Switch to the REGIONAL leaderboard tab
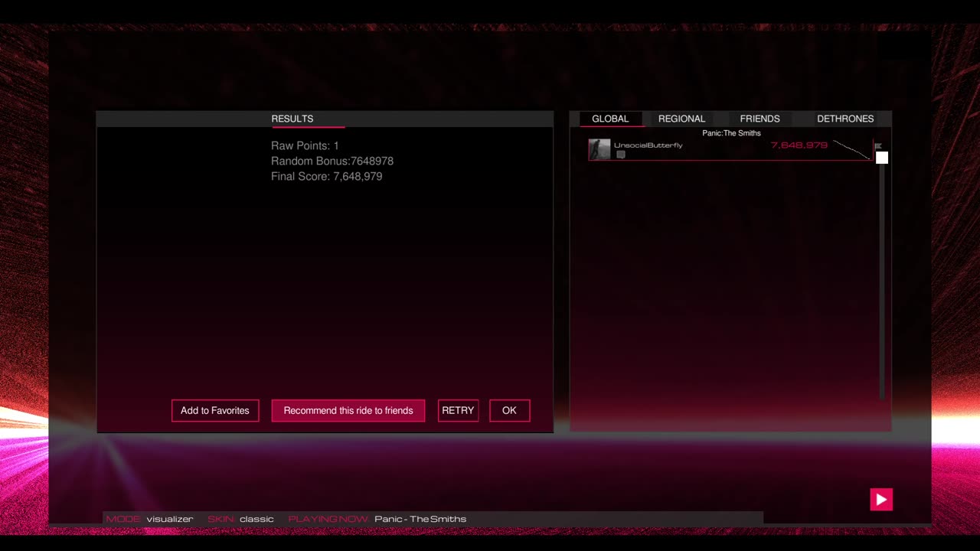 pyautogui.click(x=681, y=119)
